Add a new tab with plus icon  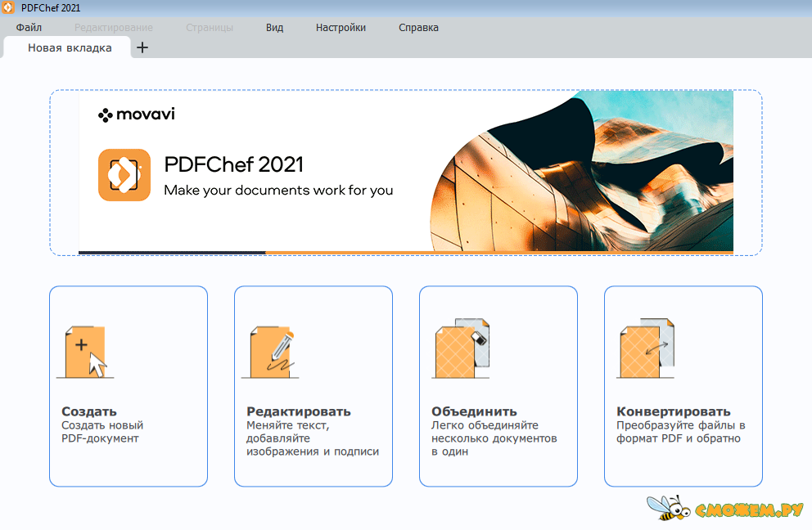tap(142, 47)
